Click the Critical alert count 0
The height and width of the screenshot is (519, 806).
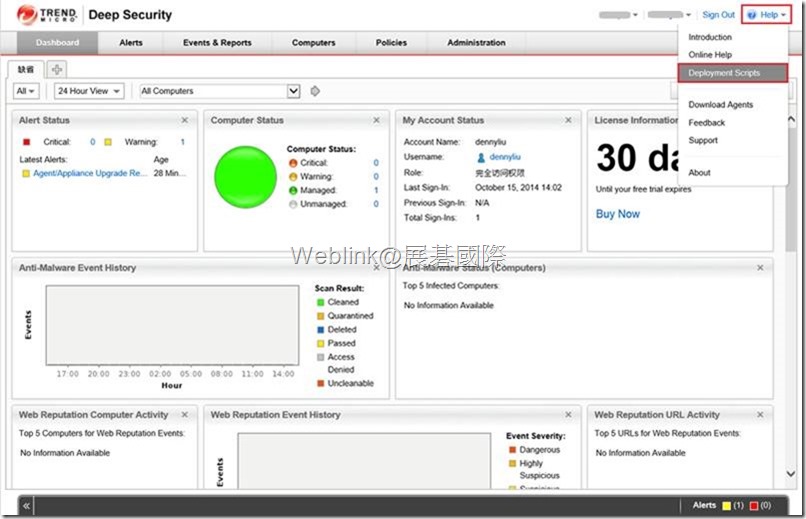pos(93,142)
